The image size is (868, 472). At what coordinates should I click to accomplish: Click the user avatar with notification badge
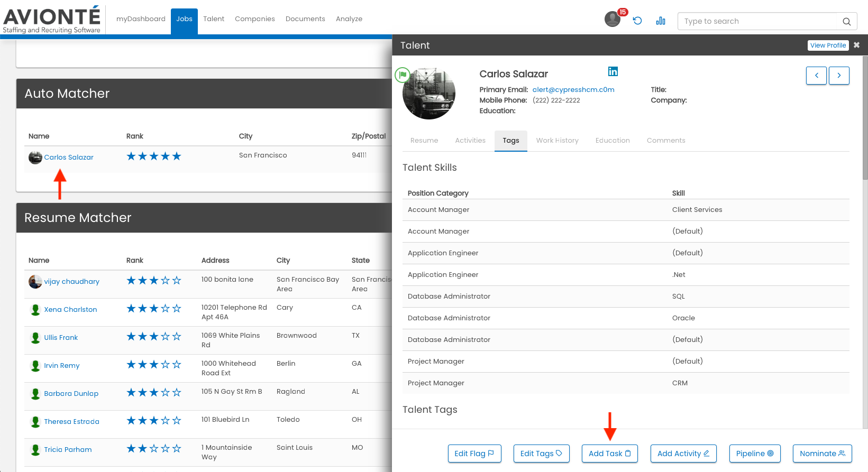613,19
